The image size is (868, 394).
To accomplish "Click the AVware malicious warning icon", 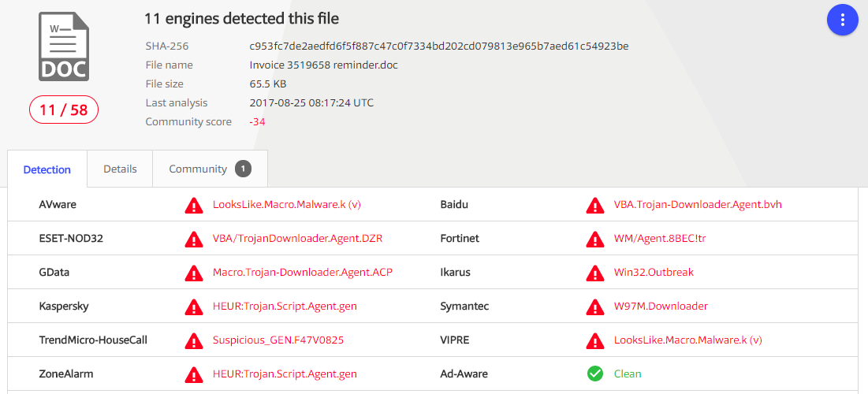I will [193, 205].
